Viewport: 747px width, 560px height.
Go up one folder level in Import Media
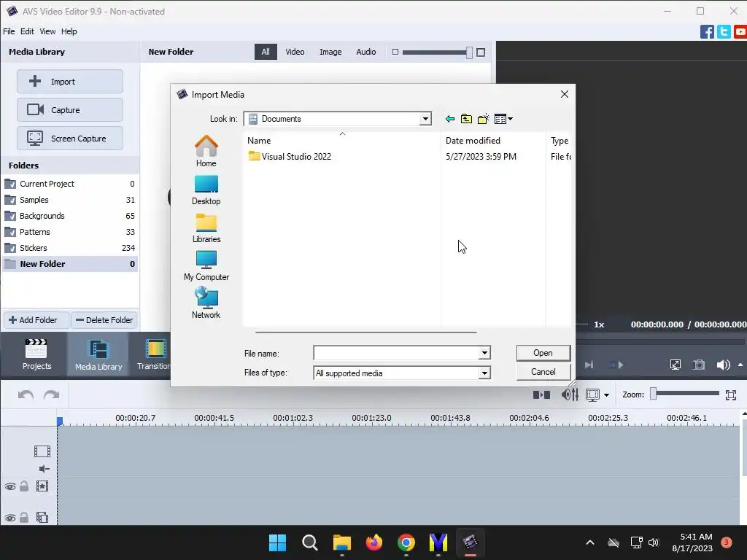466,119
